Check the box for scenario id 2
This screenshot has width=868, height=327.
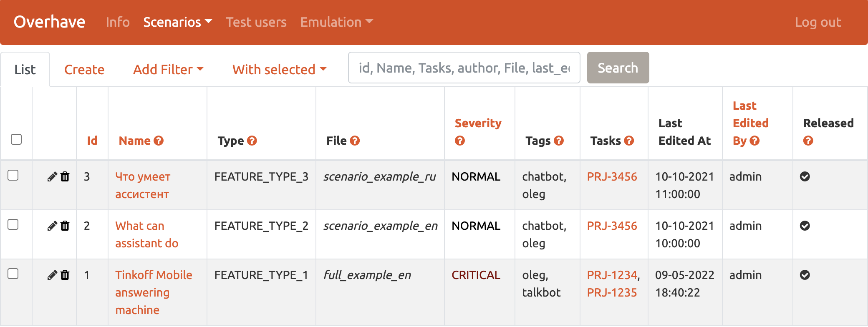pos(13,224)
